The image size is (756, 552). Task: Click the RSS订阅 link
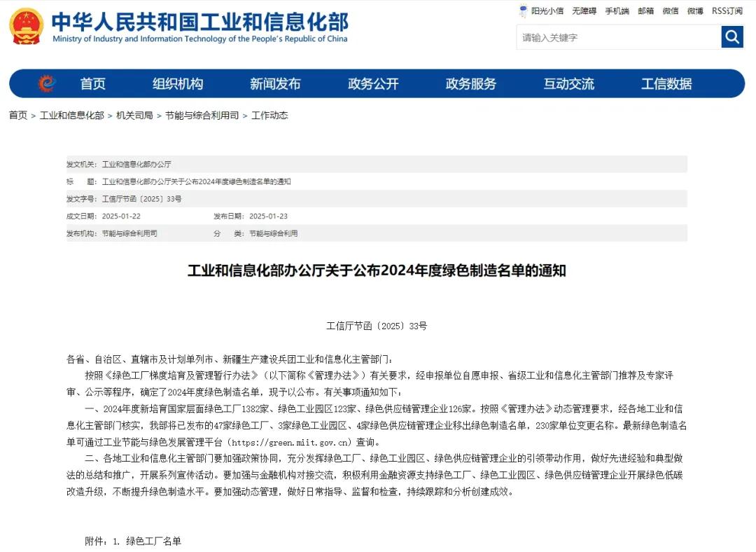[727, 11]
